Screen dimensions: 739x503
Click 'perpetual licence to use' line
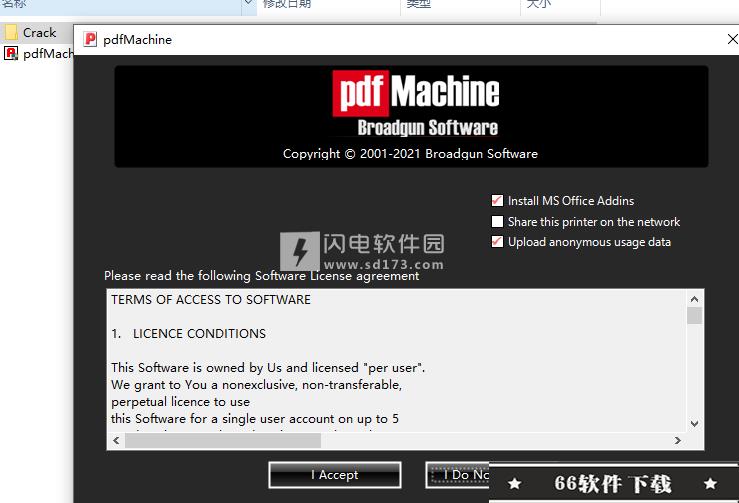coord(181,402)
